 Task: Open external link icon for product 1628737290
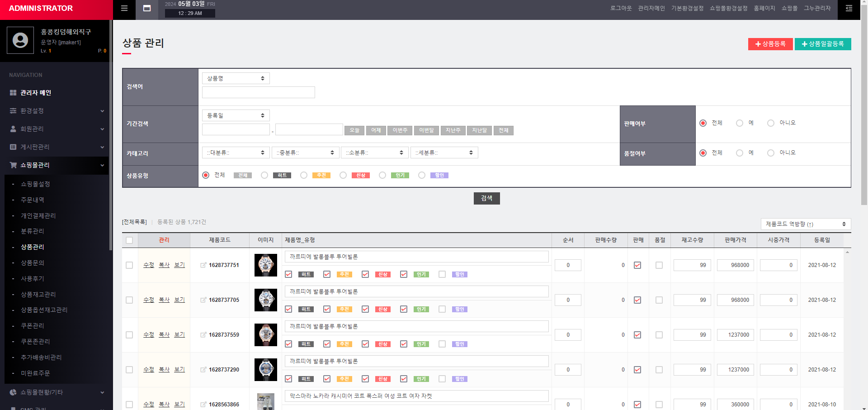coord(203,370)
